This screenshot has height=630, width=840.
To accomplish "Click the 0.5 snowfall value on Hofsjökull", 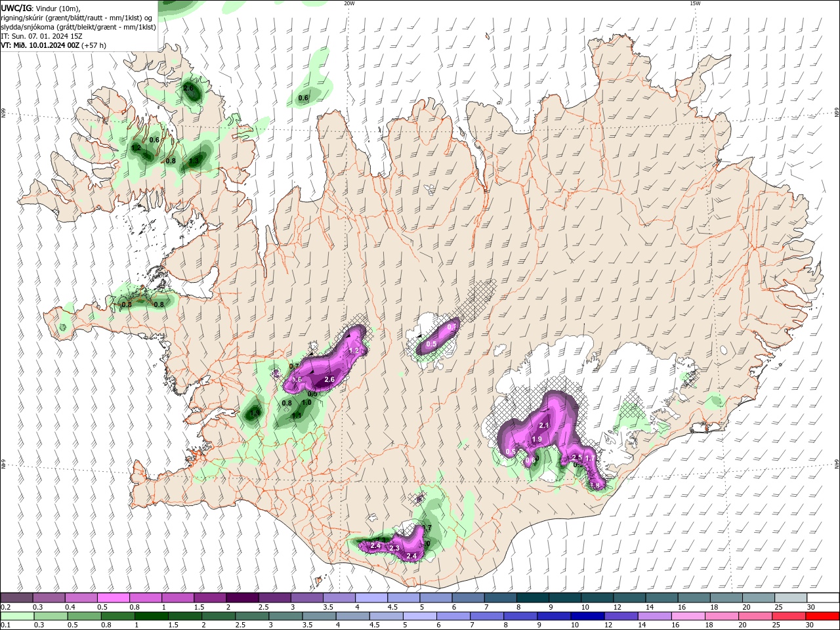I will (431, 344).
